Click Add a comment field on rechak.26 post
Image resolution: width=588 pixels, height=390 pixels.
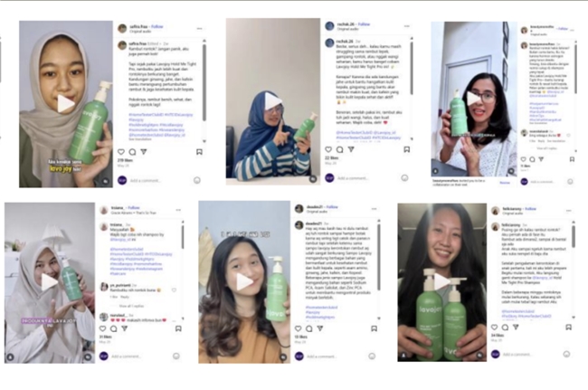(x=353, y=178)
